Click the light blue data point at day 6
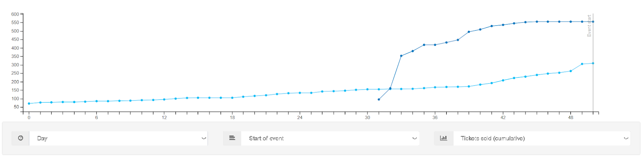Viewport: 644px width, 159px height. [x=97, y=101]
